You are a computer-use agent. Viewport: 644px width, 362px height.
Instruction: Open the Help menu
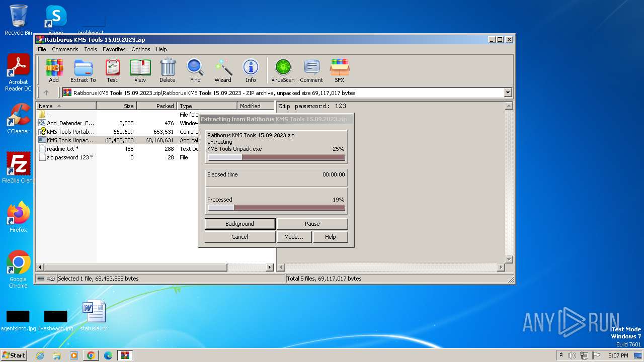click(x=161, y=49)
